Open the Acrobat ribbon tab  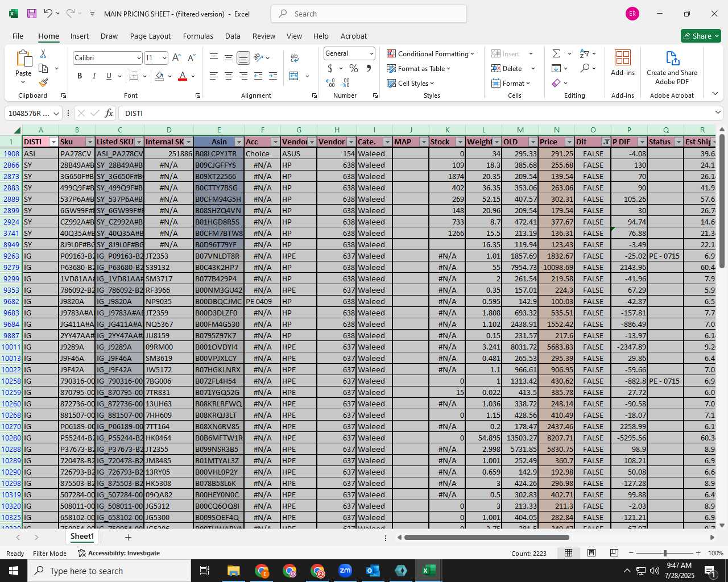click(x=354, y=36)
